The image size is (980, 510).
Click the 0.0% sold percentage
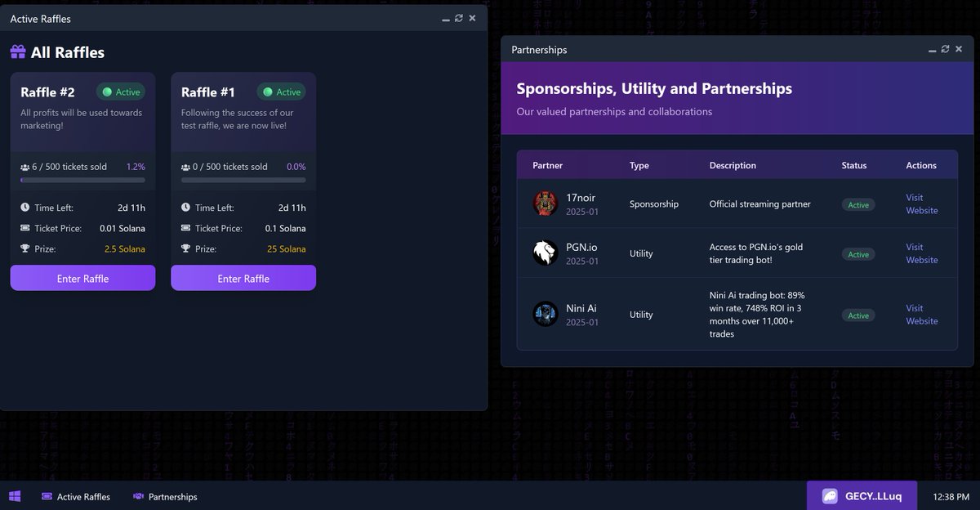click(x=296, y=166)
